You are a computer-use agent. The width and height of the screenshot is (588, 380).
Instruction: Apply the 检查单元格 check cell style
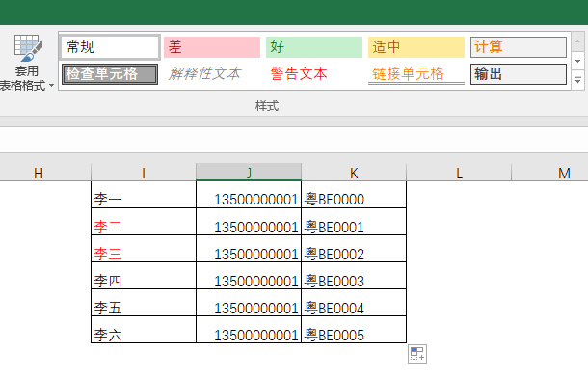[x=110, y=74]
